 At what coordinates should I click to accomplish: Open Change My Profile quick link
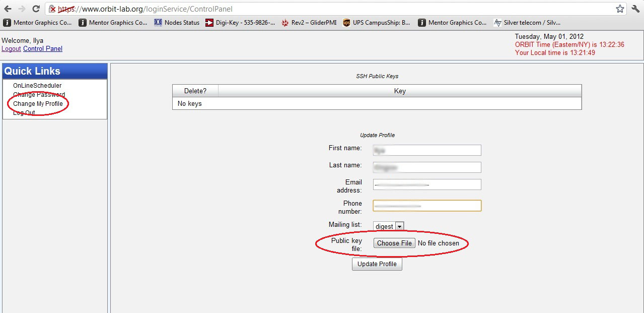coord(38,104)
